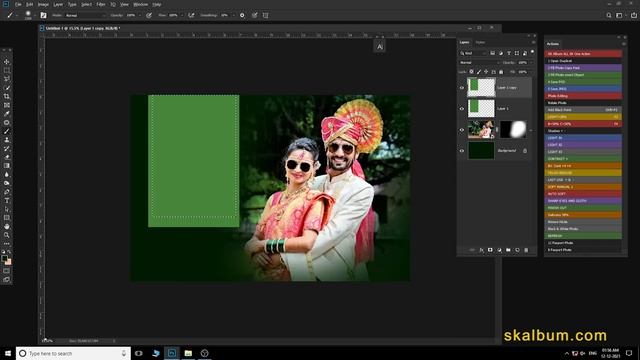Viewport: 640px width, 360px height.
Task: Click the smoothing options gear icon
Action: point(242,15)
